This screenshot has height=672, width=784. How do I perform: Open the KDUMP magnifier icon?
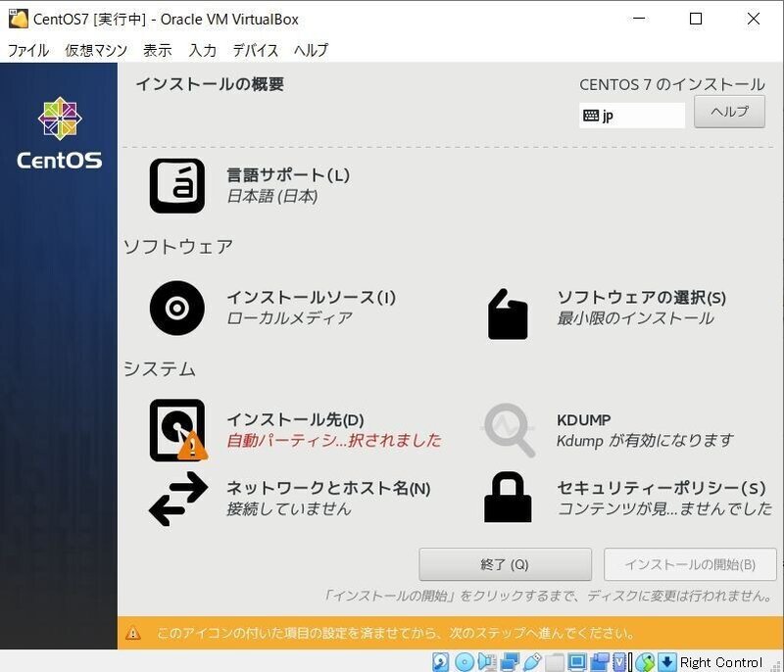(x=509, y=430)
